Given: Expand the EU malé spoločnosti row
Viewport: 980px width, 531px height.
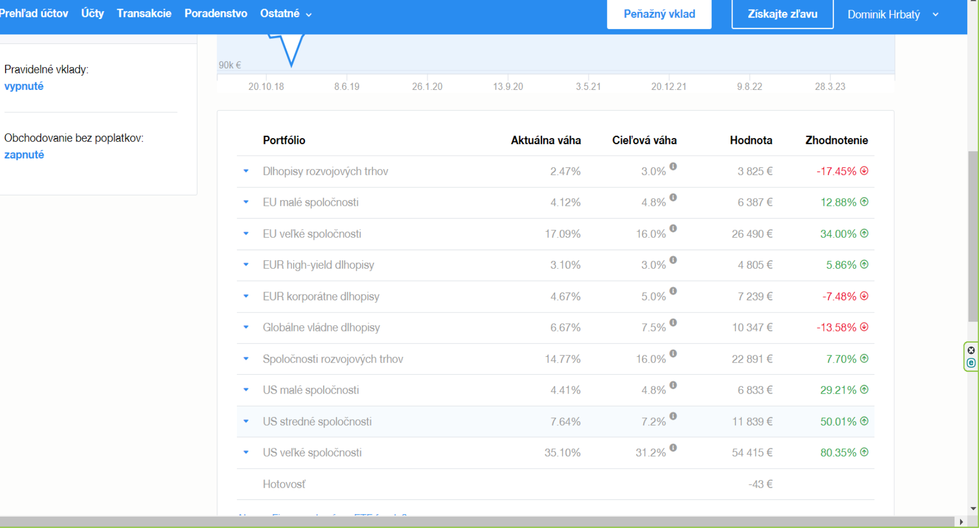Looking at the screenshot, I should pos(246,202).
